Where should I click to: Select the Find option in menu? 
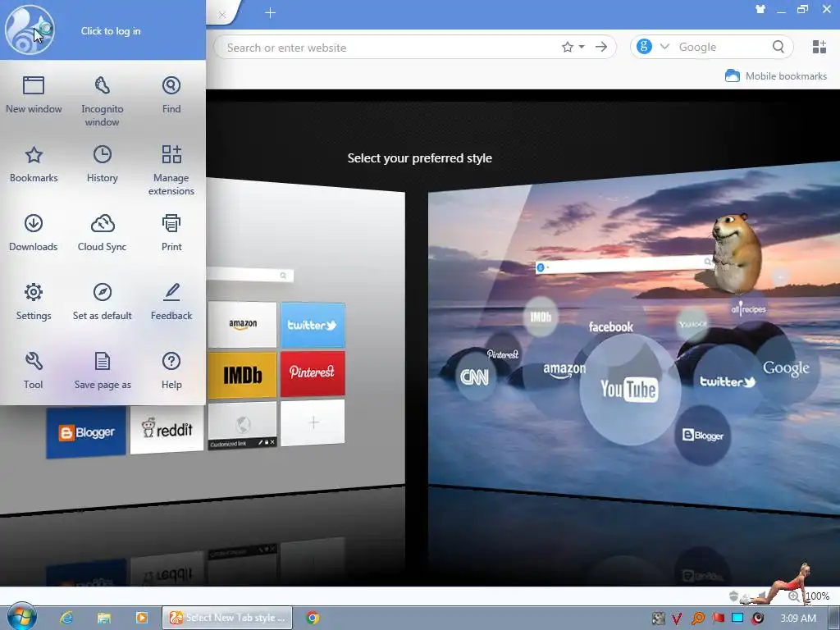(x=171, y=95)
